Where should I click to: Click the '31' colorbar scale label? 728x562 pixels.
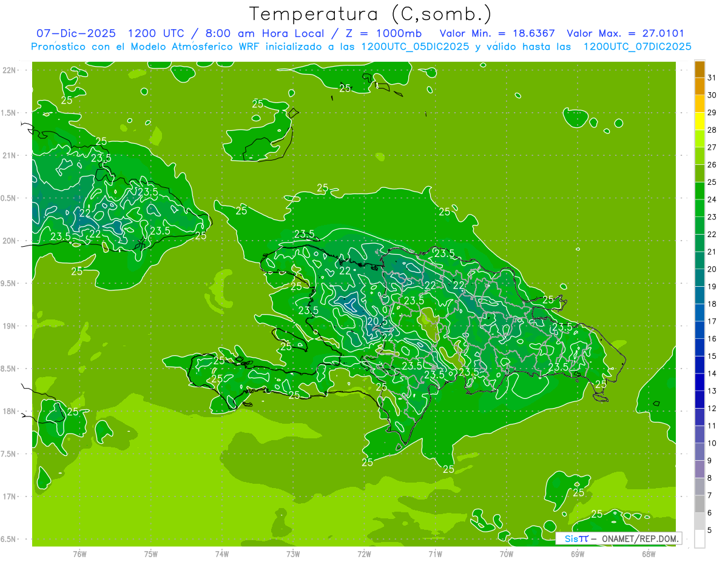point(712,78)
